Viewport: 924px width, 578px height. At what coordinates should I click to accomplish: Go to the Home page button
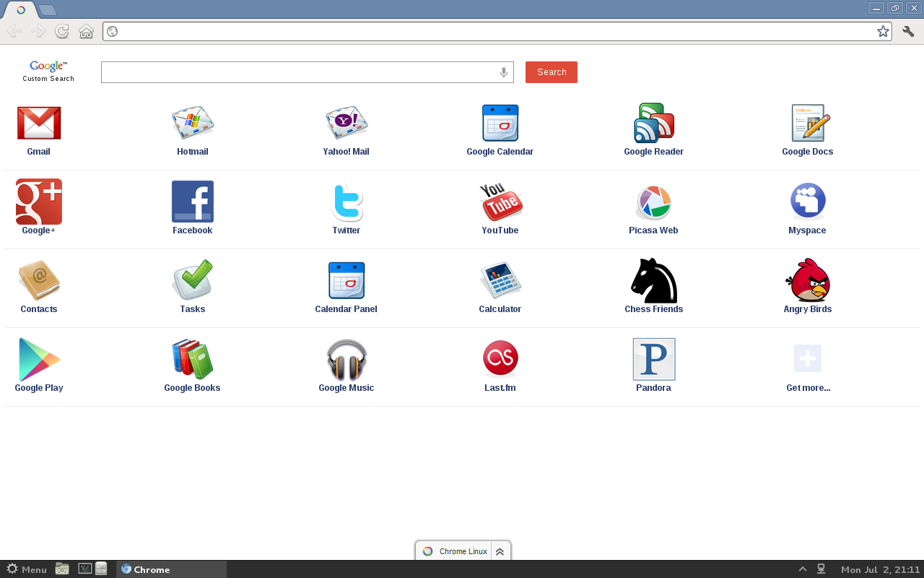[x=86, y=31]
